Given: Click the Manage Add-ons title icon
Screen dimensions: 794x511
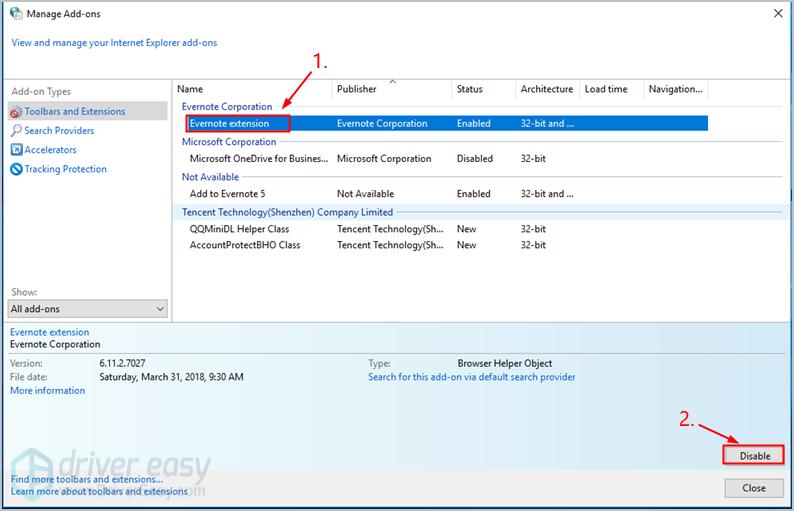Looking at the screenshot, I should tap(16, 14).
